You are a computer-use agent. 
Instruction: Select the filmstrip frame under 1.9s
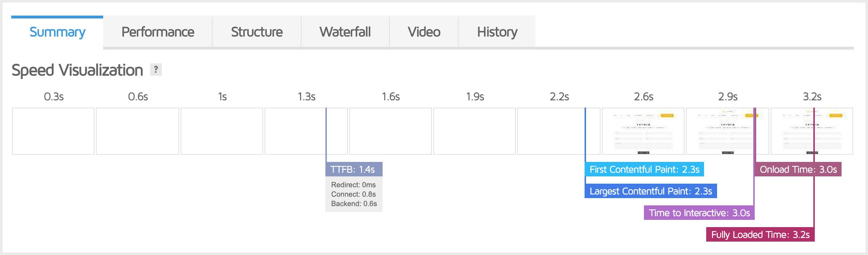(x=475, y=131)
